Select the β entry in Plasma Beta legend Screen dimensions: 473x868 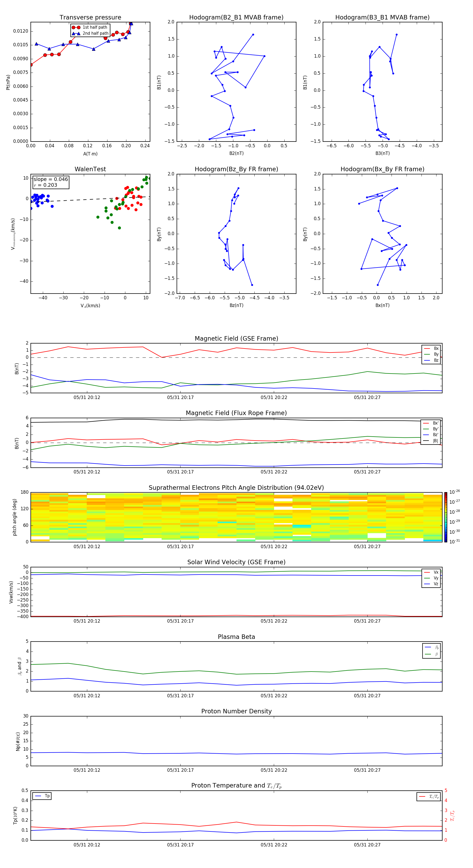pyautogui.click(x=431, y=654)
